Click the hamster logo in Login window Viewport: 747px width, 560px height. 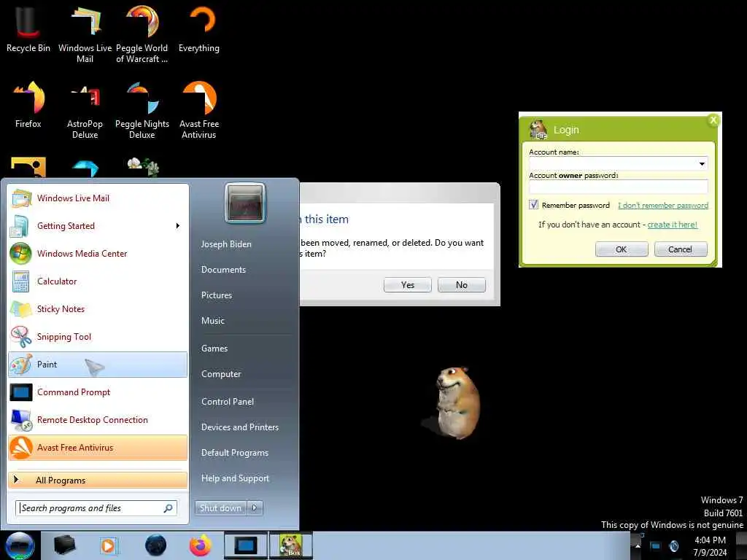[x=538, y=129]
